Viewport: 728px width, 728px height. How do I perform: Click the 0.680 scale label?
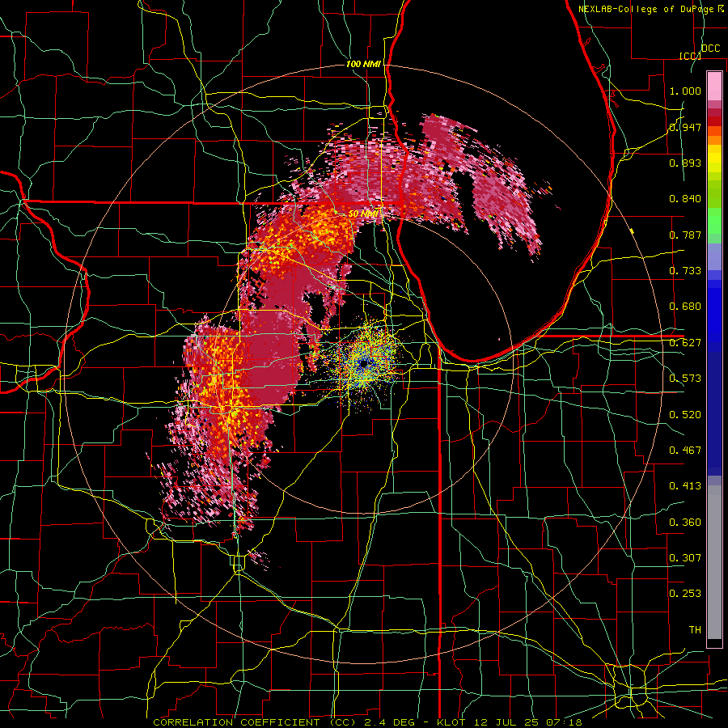coord(685,307)
